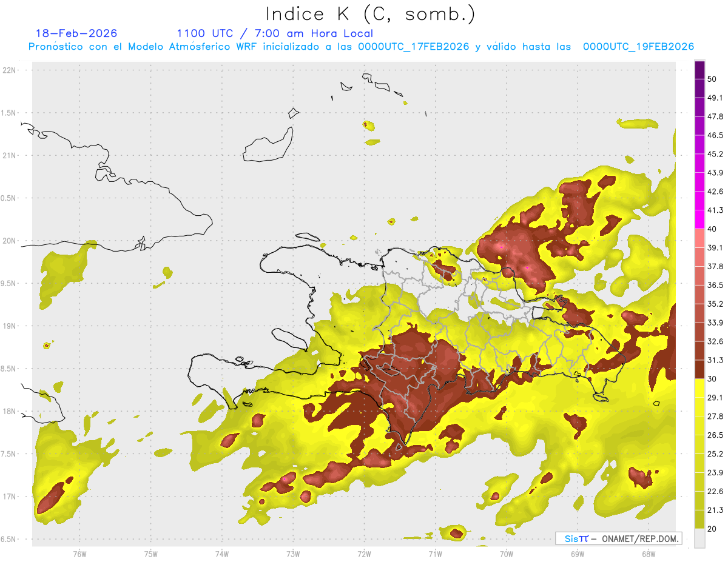
Task: Click the colorbar value "23.9"
Action: (715, 473)
